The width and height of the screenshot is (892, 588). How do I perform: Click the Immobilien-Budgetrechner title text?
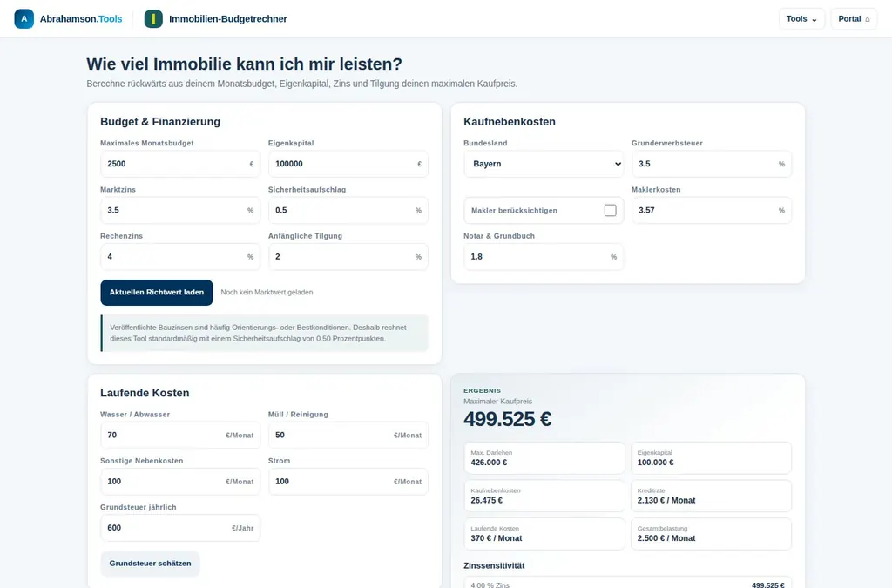tap(228, 19)
